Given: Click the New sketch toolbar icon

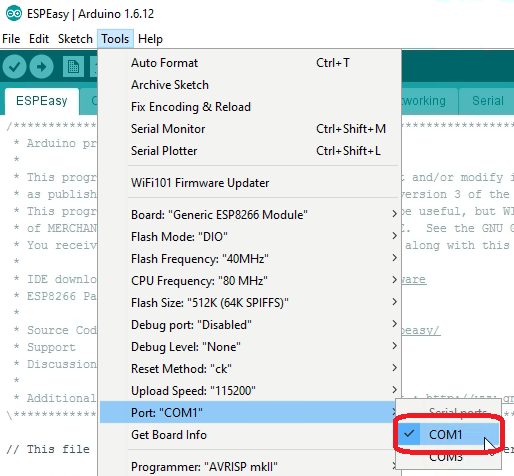Looking at the screenshot, I should pyautogui.click(x=73, y=67).
